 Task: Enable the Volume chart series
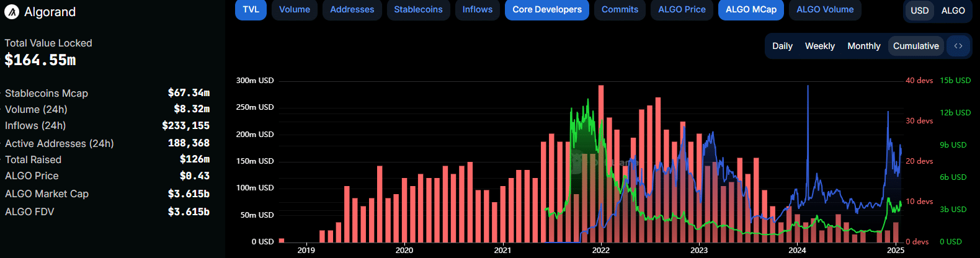[x=295, y=10]
